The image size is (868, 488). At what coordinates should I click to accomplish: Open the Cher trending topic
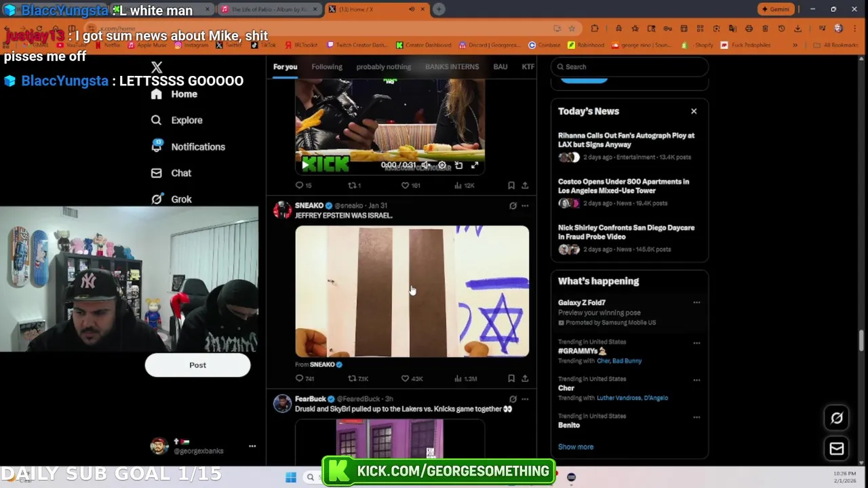[566, 388]
